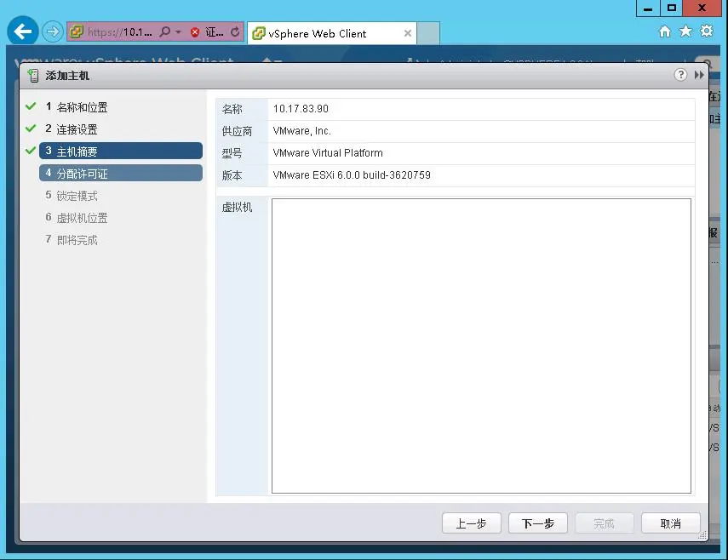Click the model value VMware Virtual Platform

pyautogui.click(x=328, y=153)
